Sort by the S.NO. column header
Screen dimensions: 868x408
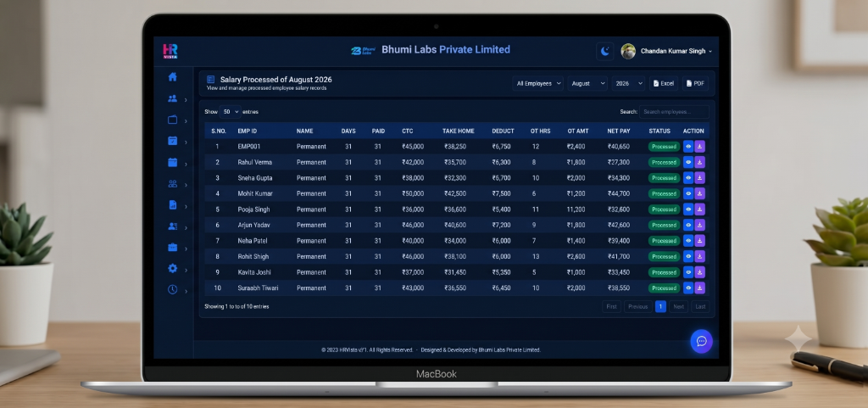pyautogui.click(x=218, y=131)
